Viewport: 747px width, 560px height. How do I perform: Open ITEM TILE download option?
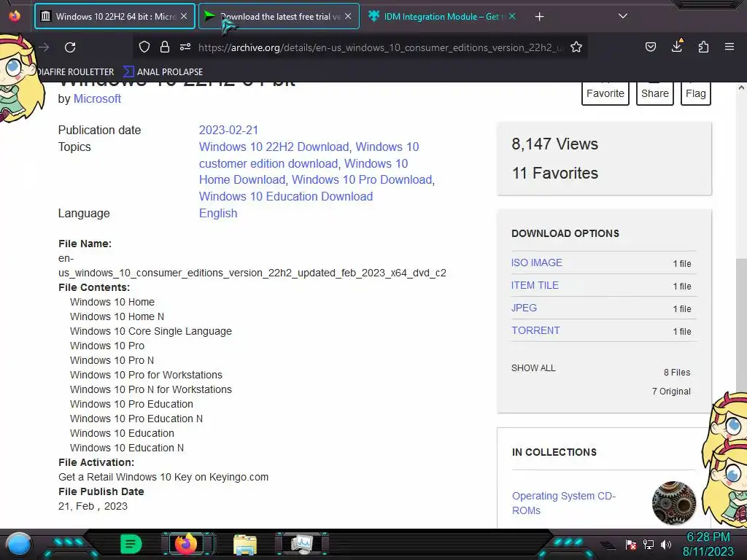[535, 285]
